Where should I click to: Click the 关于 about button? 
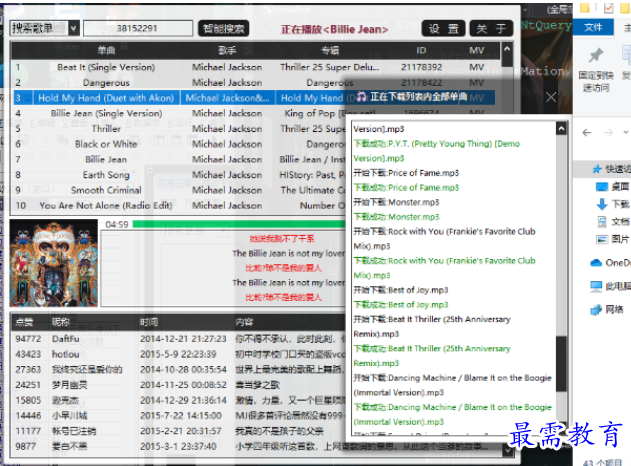point(491,29)
